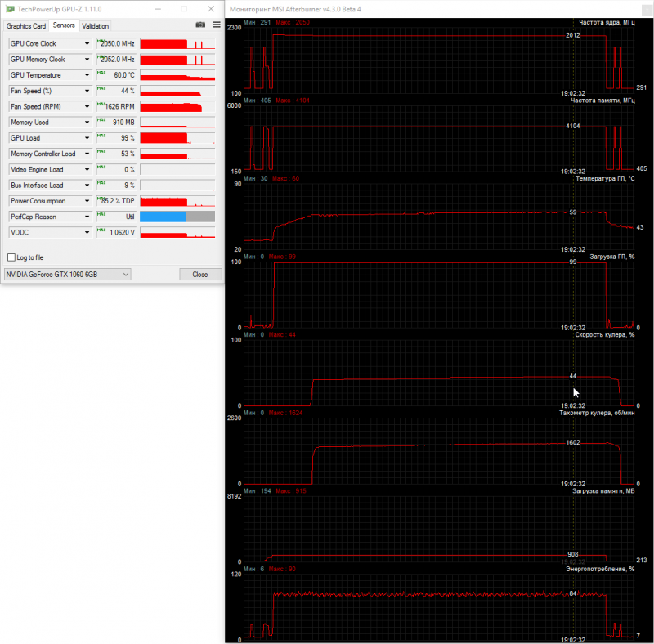Image resolution: width=654 pixels, height=644 pixels.
Task: Open the NVIDIA GeForce GTX 1060 6GB selector
Action: (x=67, y=275)
